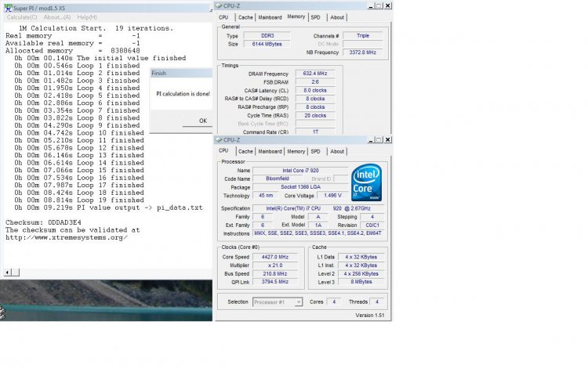
Task: Click the Core Speed 4427.0 MHz value
Action: click(x=275, y=257)
